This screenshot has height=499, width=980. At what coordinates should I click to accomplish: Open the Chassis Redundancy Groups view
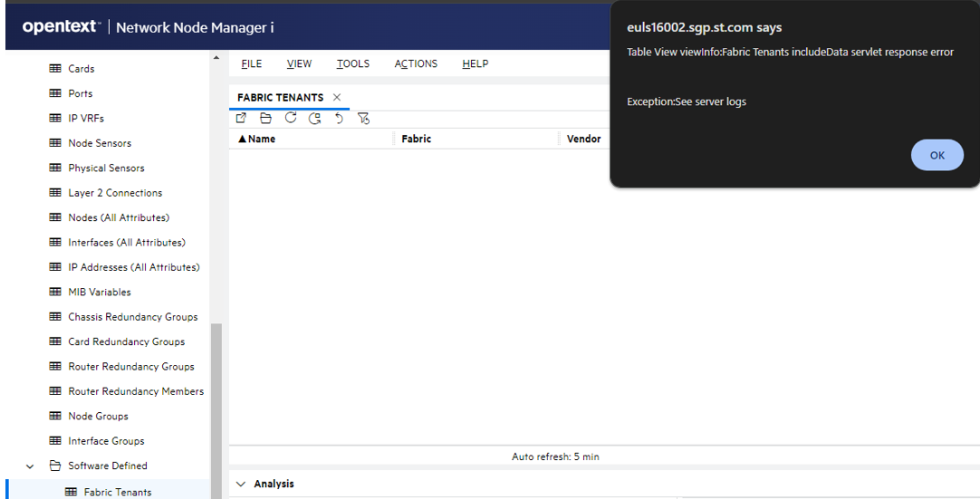click(x=133, y=316)
